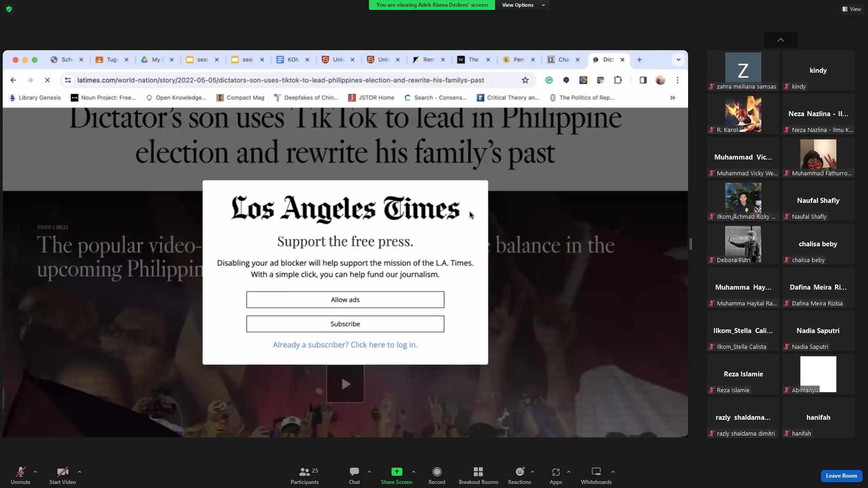Open the Open Knowledge bookmark
Viewport: 868px width, 488px height.
click(176, 98)
